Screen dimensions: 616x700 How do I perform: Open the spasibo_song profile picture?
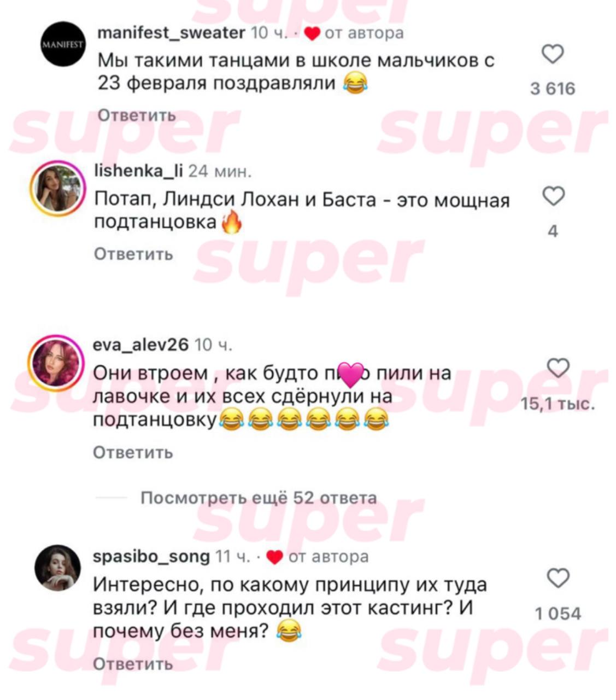pyautogui.click(x=57, y=567)
